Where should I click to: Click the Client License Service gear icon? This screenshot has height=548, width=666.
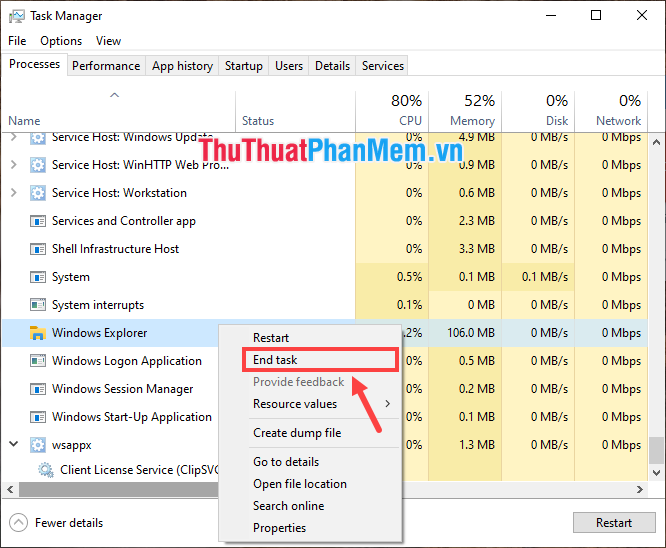46,470
